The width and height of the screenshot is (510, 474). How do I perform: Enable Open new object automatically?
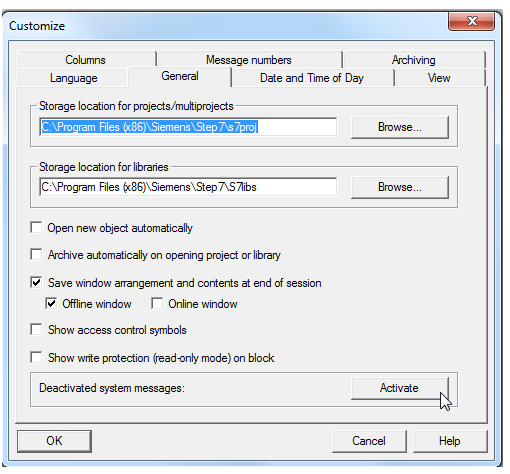pos(36,228)
